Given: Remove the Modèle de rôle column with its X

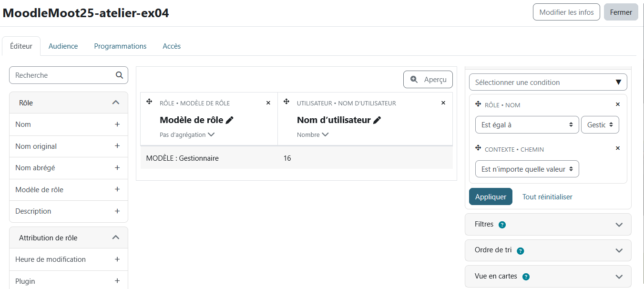Looking at the screenshot, I should (x=268, y=103).
